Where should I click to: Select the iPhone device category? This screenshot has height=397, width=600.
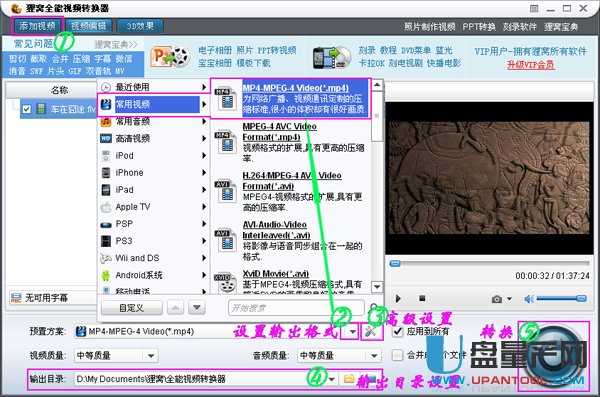pyautogui.click(x=153, y=173)
